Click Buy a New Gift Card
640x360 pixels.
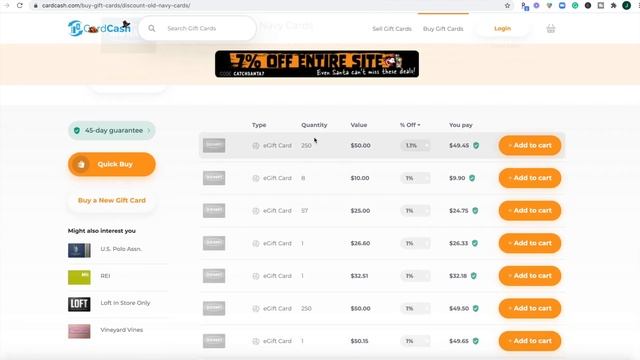[112, 200]
